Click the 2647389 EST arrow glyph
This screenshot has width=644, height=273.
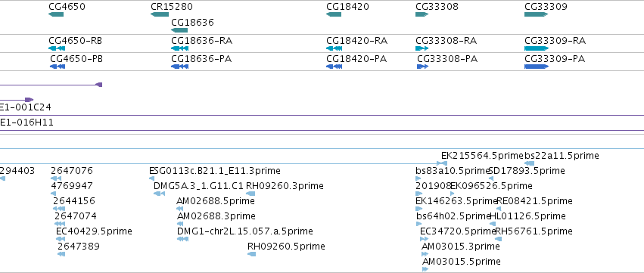[x=61, y=254]
